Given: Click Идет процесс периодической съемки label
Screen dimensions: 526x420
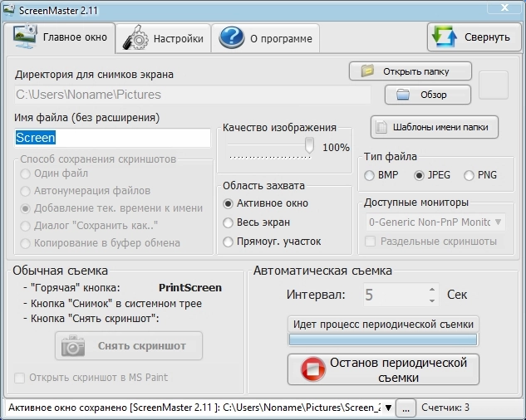Looking at the screenshot, I should pos(383,325).
